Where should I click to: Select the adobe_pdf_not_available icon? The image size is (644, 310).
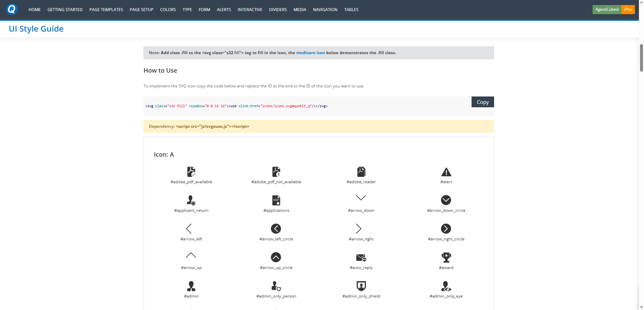pos(276,172)
